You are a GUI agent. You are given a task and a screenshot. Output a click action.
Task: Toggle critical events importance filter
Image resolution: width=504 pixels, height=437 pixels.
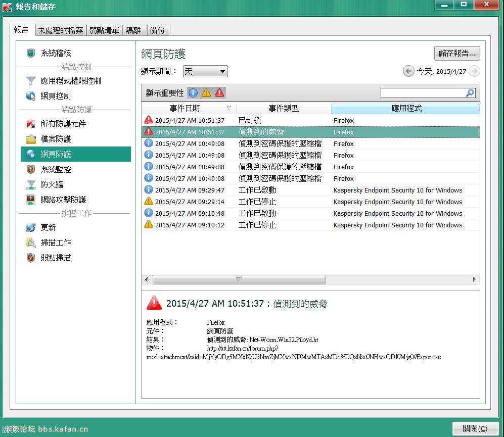(219, 93)
